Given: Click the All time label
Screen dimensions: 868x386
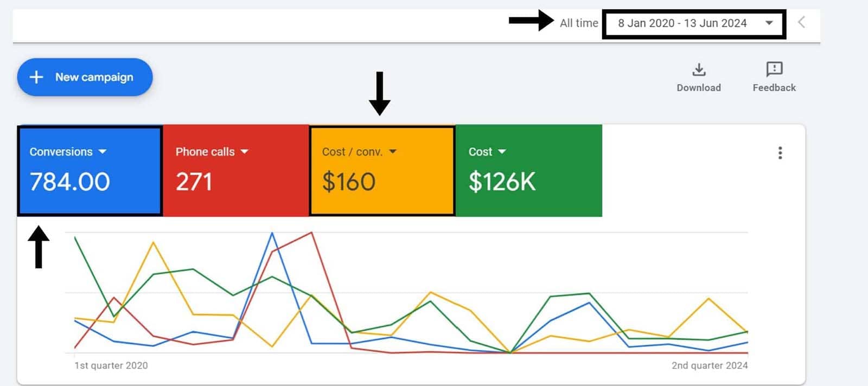Looking at the screenshot, I should click(578, 23).
